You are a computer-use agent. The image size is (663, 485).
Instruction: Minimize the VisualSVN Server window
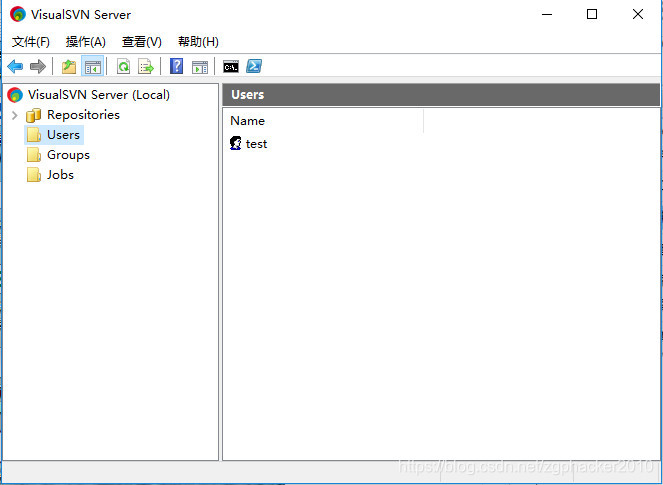(x=547, y=14)
